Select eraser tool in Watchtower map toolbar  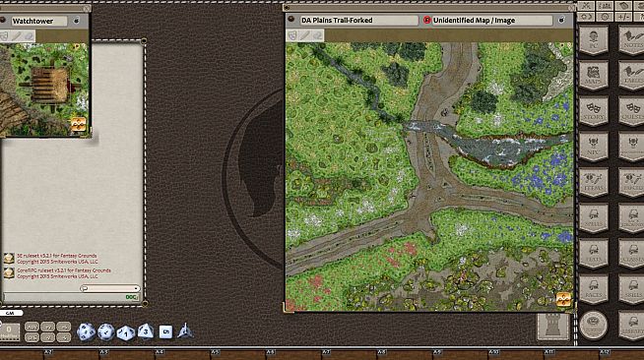(x=29, y=36)
